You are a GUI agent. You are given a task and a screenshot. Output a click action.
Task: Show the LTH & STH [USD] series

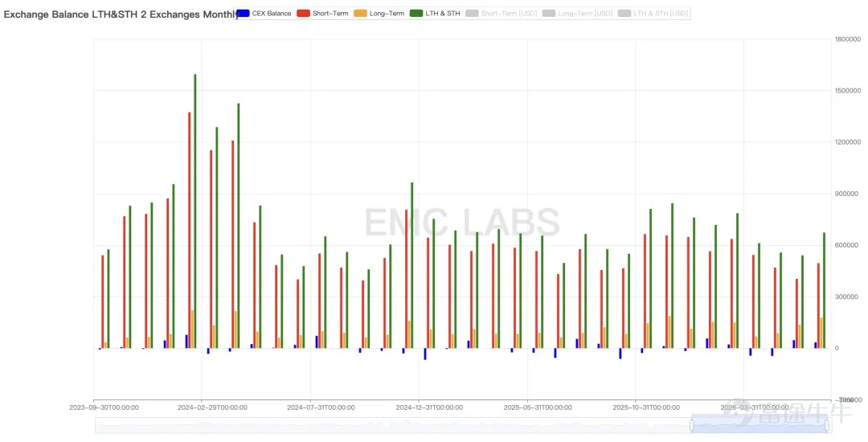pyautogui.click(x=653, y=14)
